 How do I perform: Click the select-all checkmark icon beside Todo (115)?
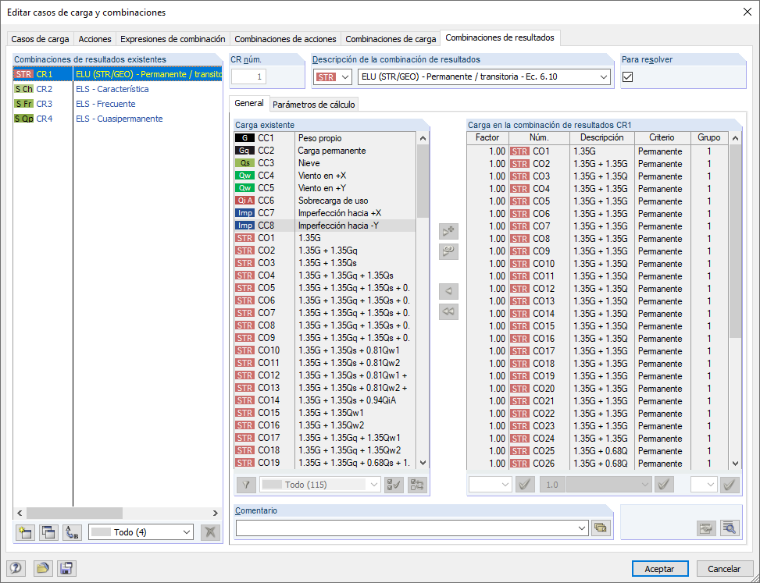(394, 485)
